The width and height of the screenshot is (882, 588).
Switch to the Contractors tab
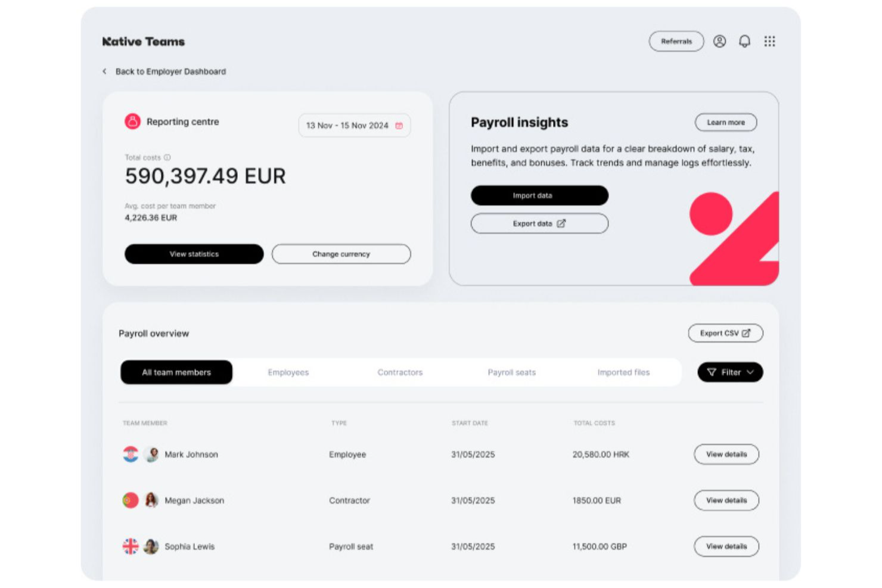point(400,372)
